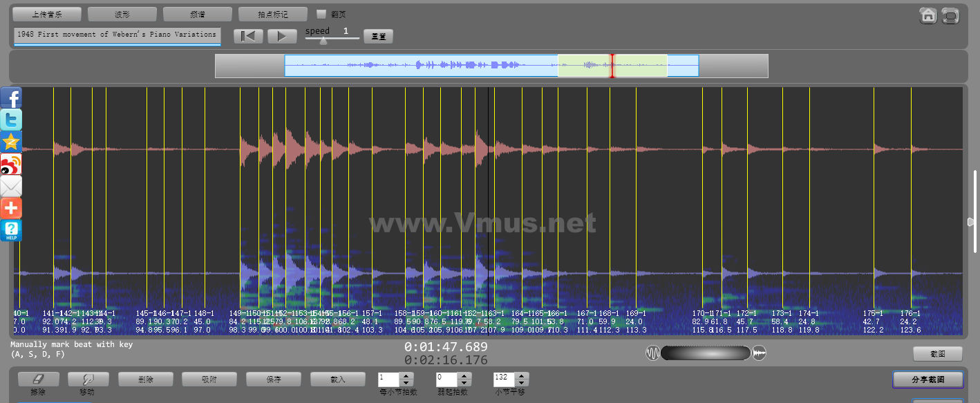Click the speed slider handle
Viewport: 980px width, 403px height.
(323, 40)
